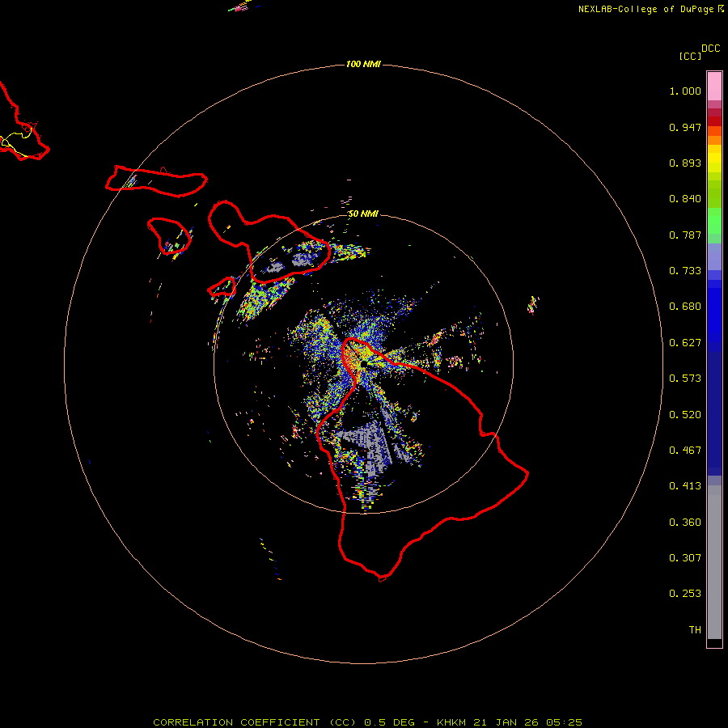Click the 0.840 color scale value
This screenshot has height=728, width=728.
[685, 199]
